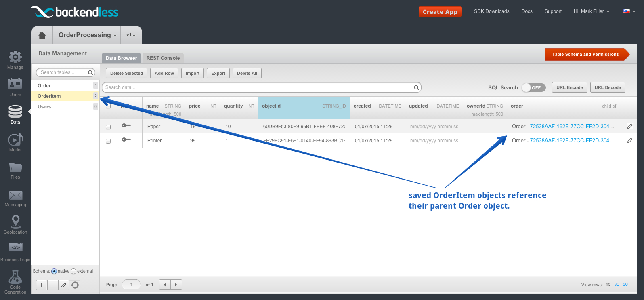
Task: Open the Order link in Printer row
Action: tap(572, 141)
